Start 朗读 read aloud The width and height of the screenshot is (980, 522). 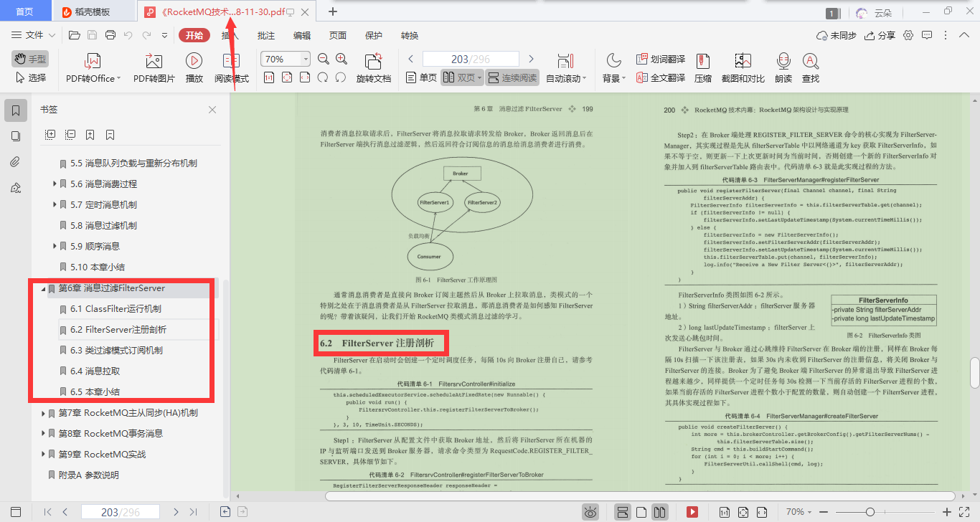(x=783, y=69)
